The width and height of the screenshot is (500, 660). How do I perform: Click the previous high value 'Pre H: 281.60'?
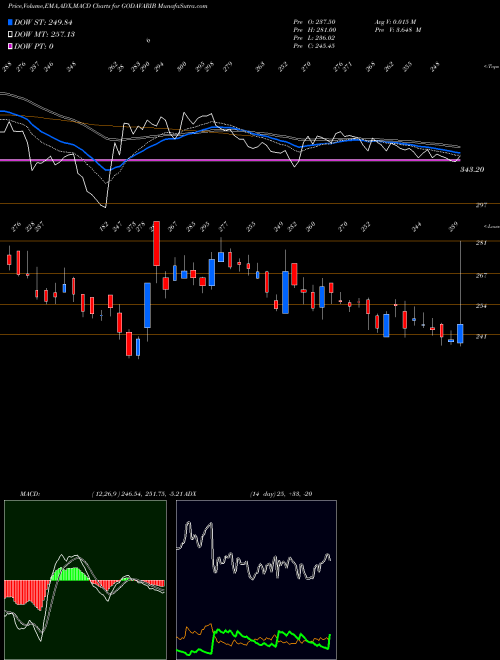point(314,30)
